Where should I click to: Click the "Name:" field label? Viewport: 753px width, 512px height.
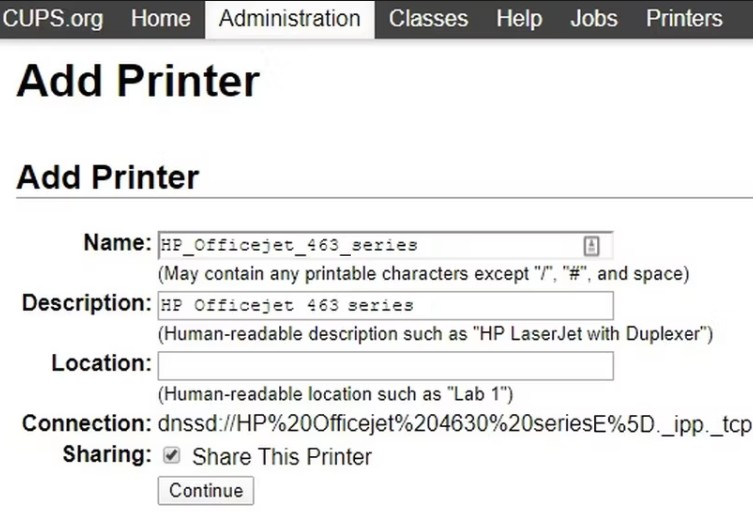point(118,243)
